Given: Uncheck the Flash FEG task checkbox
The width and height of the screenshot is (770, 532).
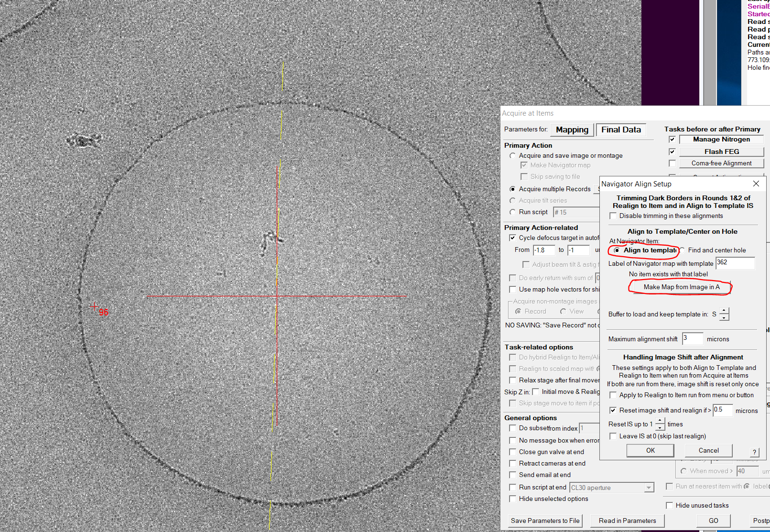Looking at the screenshot, I should pyautogui.click(x=672, y=152).
